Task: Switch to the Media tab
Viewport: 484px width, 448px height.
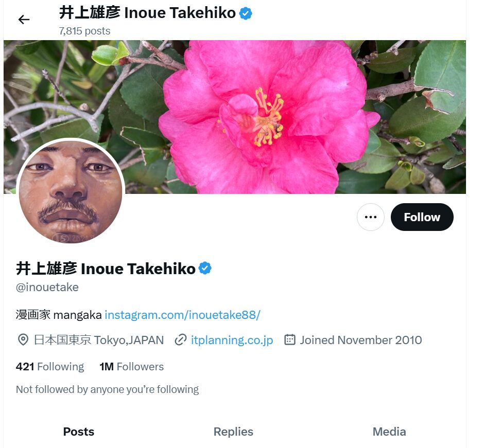Action: 389,432
